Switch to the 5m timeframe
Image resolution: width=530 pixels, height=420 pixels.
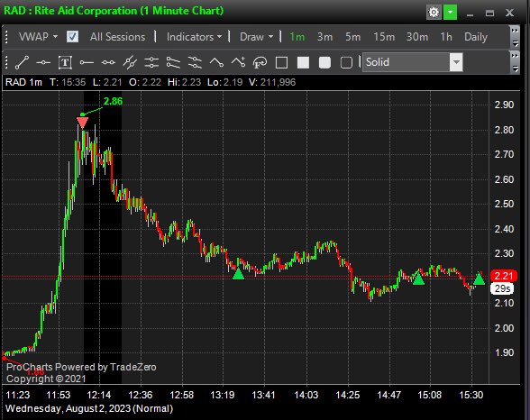click(352, 36)
